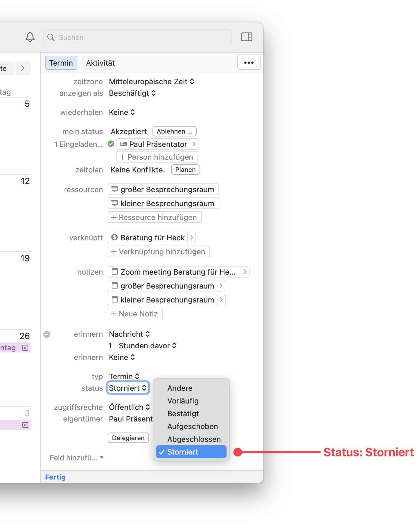Expand the anzeigen als Beschäftigt dropdown

[132, 93]
